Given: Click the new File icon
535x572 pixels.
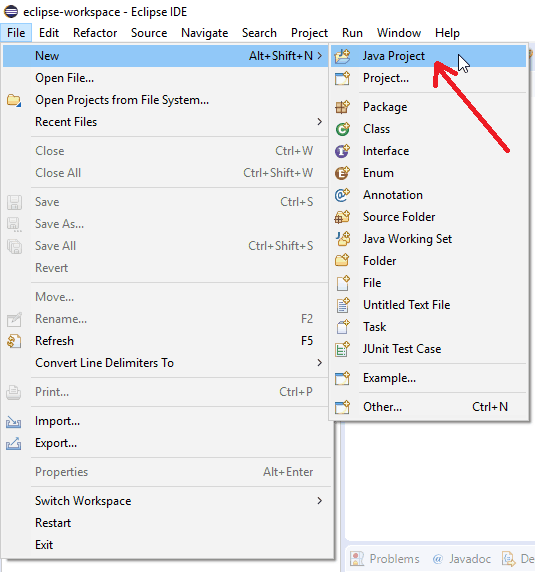Looking at the screenshot, I should click(342, 283).
